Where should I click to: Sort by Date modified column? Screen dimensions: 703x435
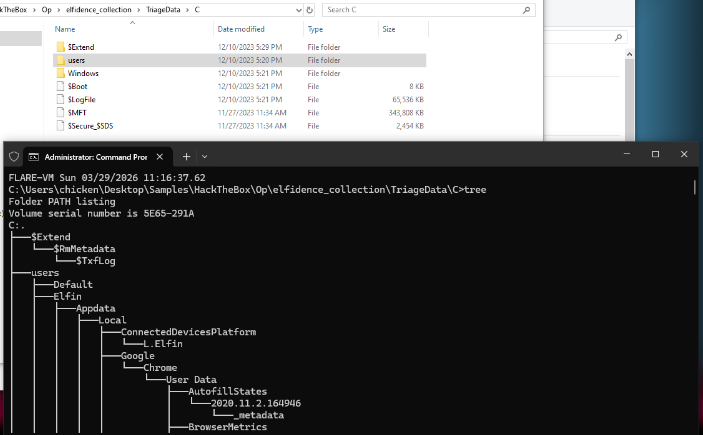click(240, 30)
